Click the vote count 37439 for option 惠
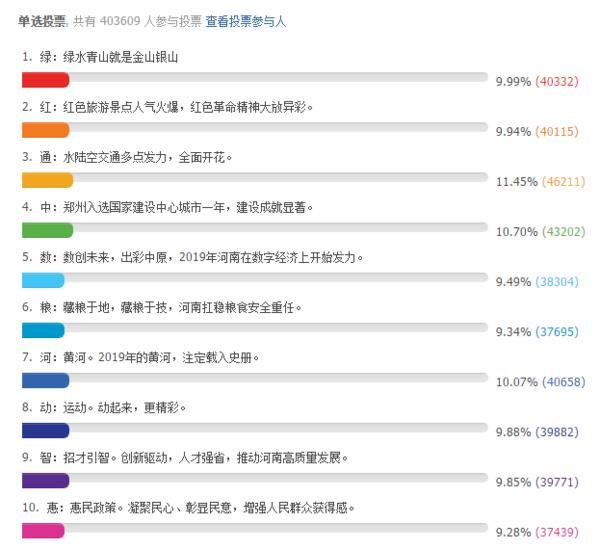 point(557,532)
